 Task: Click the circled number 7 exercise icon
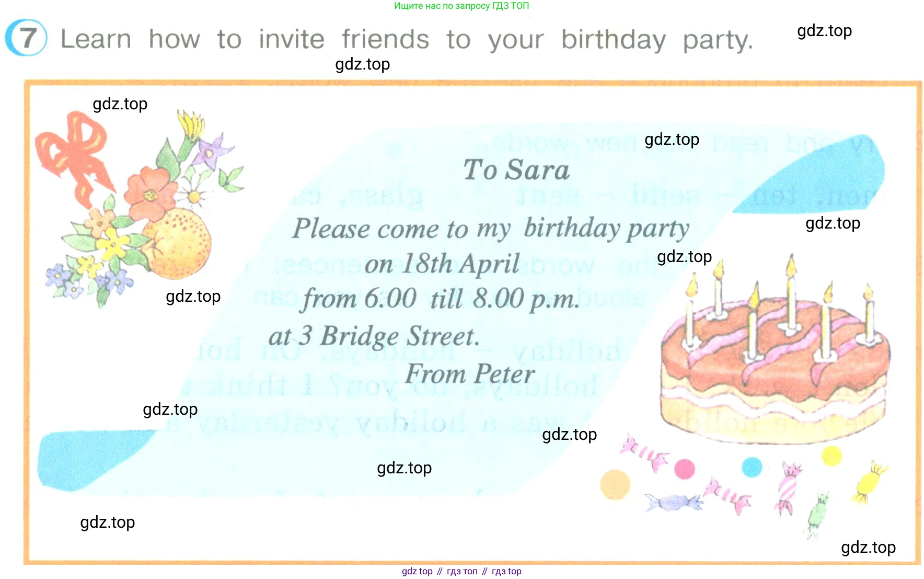click(x=26, y=38)
